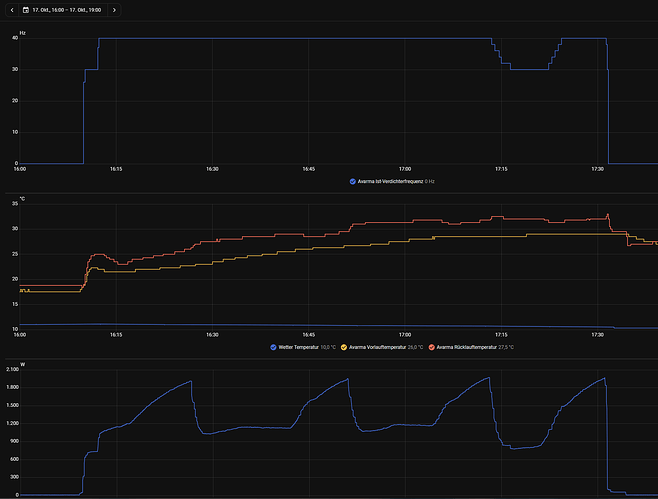658x499 pixels.
Task: Click the 'W' unit label of the power chart
Action: click(x=23, y=364)
